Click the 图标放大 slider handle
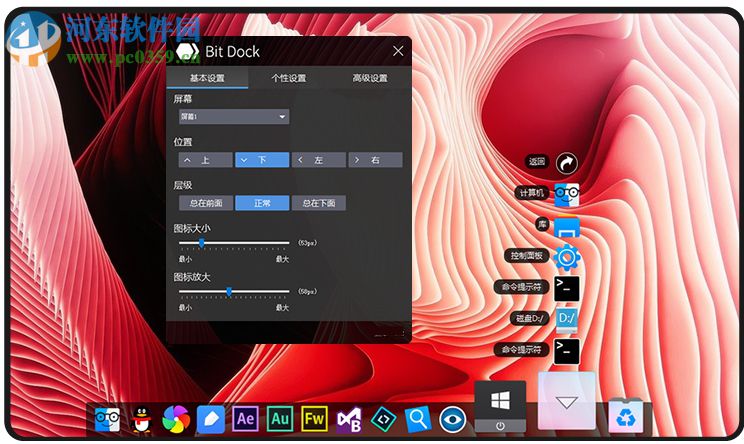This screenshot has height=444, width=744. [229, 291]
